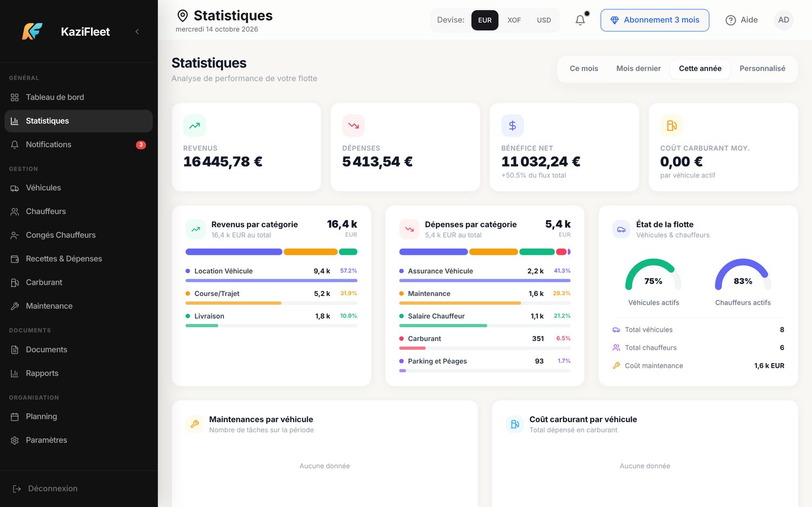Click the Aide help link
Image resolution: width=812 pixels, height=507 pixels.
pos(742,20)
